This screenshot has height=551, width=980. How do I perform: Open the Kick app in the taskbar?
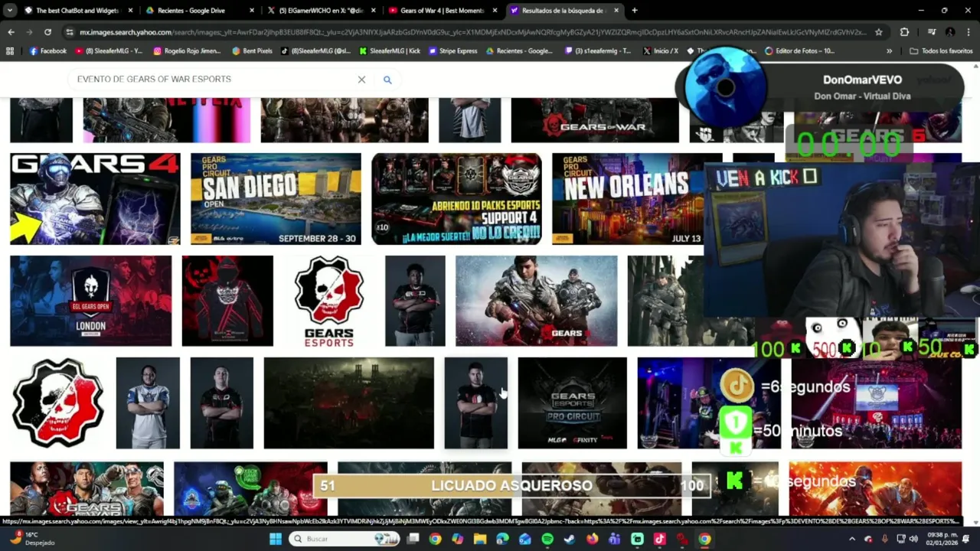pyautogui.click(x=637, y=539)
